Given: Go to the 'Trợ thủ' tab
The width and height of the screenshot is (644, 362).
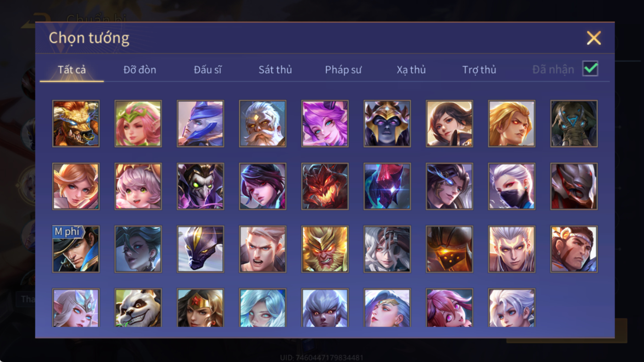Looking at the screenshot, I should [479, 70].
